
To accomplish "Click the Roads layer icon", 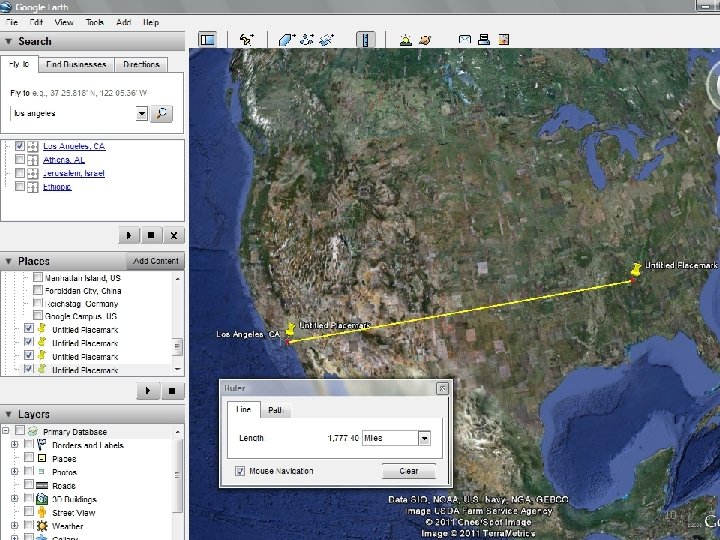I will (42, 485).
